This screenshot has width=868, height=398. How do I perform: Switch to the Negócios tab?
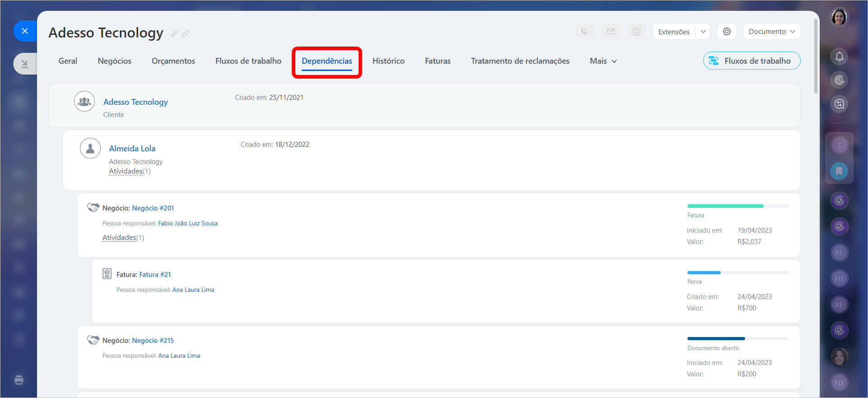pyautogui.click(x=115, y=61)
